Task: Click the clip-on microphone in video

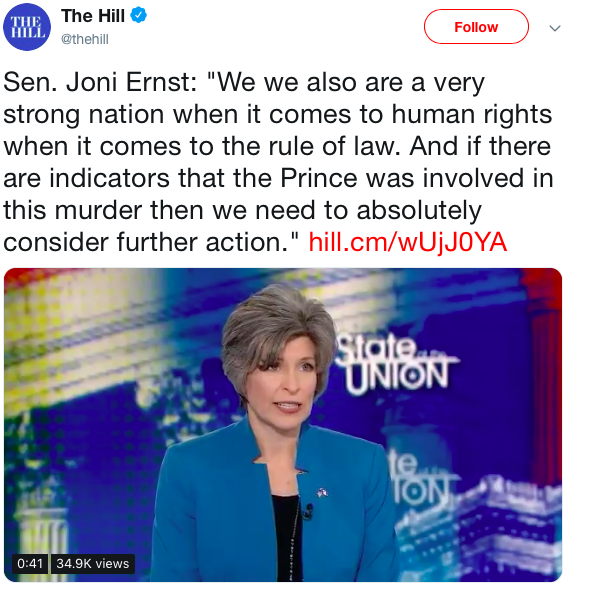Action: point(308,511)
